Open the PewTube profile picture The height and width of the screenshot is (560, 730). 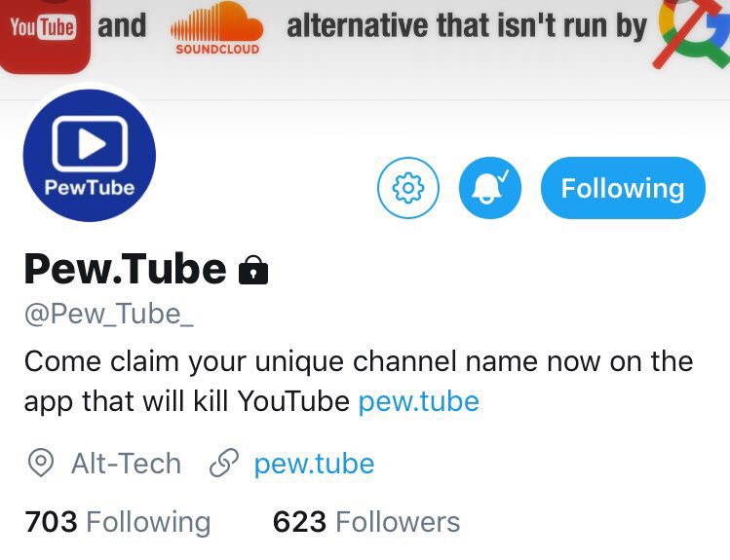coord(90,156)
